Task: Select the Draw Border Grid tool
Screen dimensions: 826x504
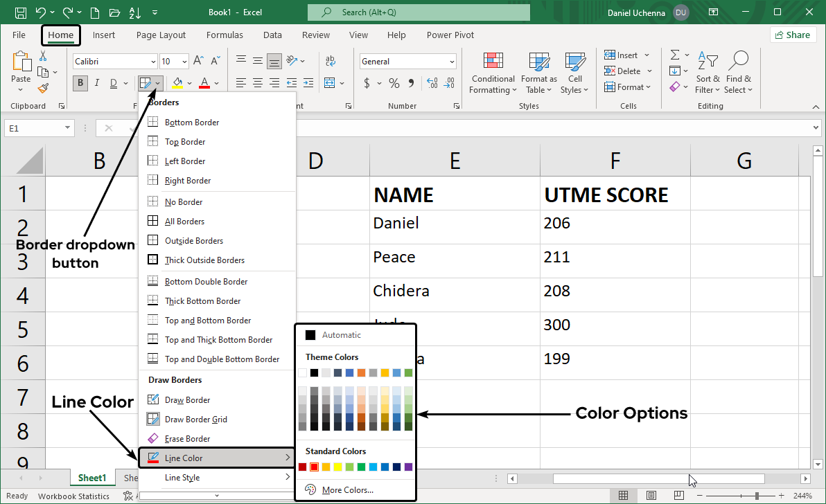Action: [195, 419]
